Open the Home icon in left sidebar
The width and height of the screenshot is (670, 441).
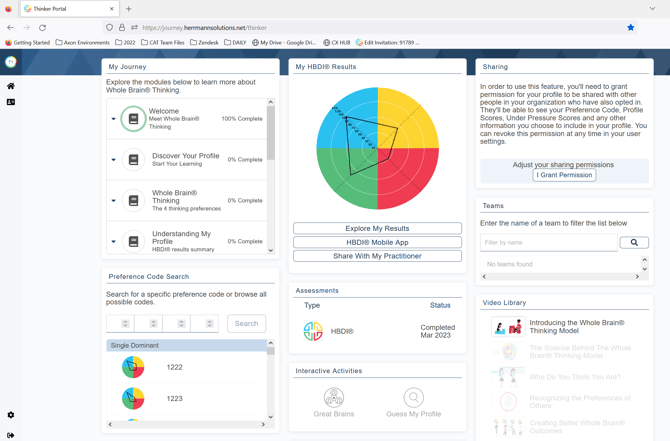click(11, 86)
